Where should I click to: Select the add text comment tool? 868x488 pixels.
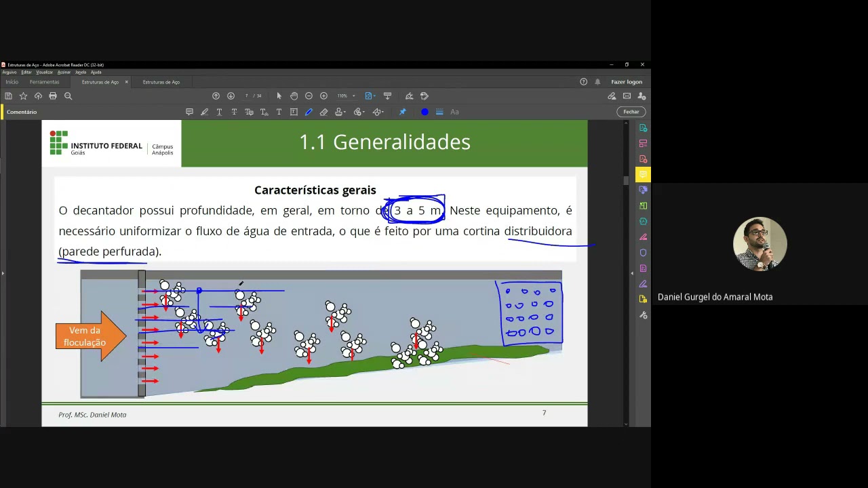[279, 112]
